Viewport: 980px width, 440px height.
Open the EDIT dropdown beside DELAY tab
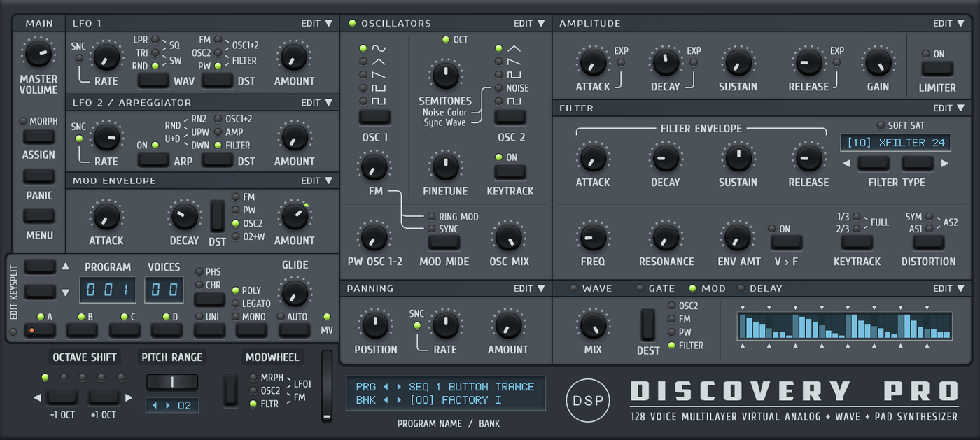click(x=948, y=288)
